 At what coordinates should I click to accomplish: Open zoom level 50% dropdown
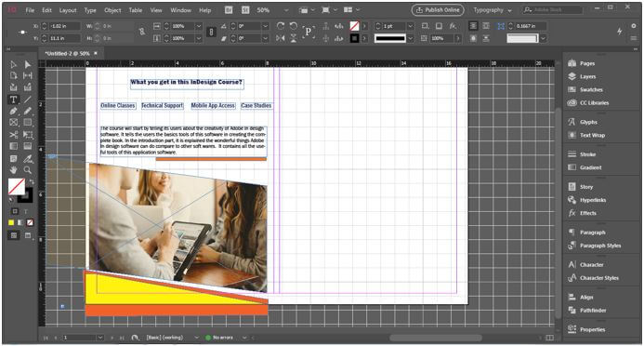point(286,10)
